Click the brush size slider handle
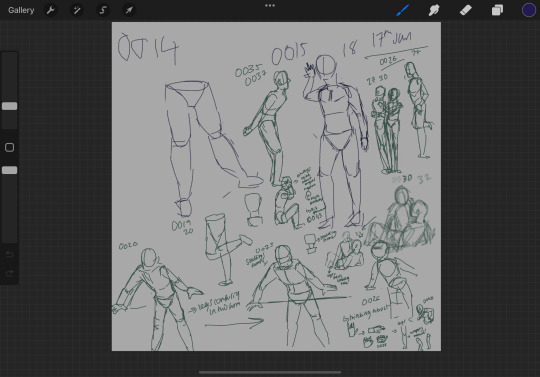Image resolution: width=540 pixels, height=377 pixels. click(10, 106)
